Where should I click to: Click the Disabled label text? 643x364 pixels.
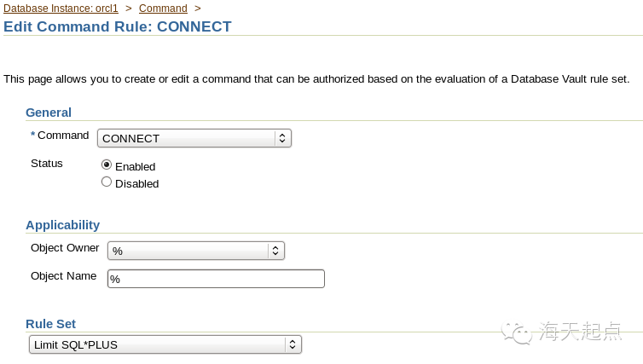click(x=136, y=183)
